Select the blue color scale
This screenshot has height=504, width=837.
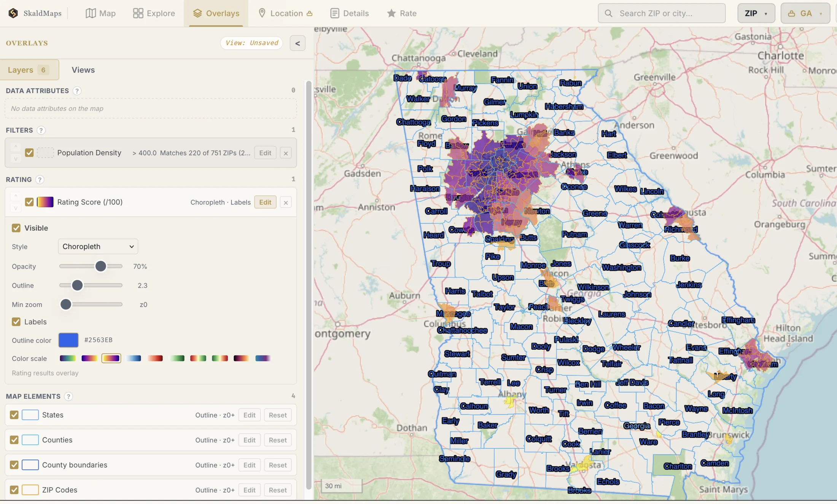click(133, 358)
